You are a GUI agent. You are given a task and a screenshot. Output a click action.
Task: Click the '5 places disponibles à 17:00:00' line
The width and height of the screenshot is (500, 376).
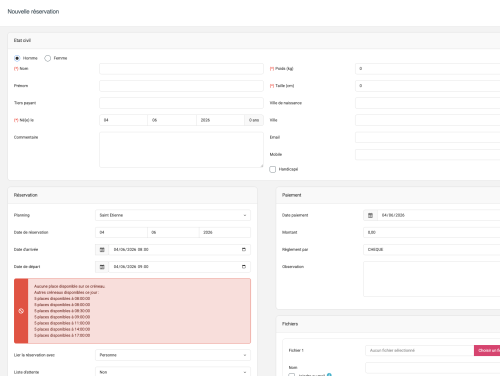coord(62,335)
